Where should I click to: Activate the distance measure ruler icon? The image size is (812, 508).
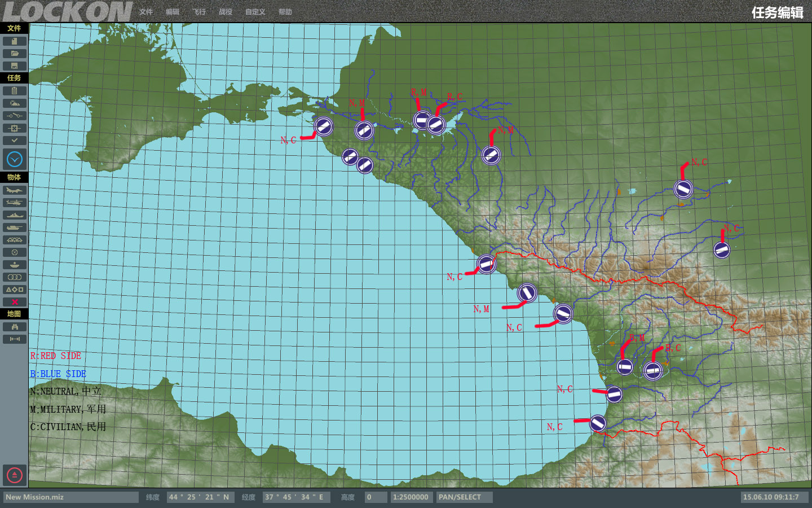(14, 339)
